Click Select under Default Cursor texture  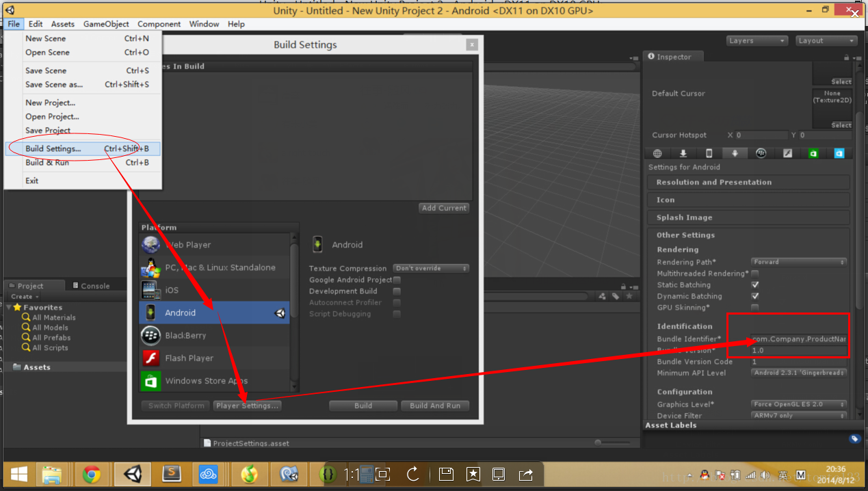coord(841,125)
